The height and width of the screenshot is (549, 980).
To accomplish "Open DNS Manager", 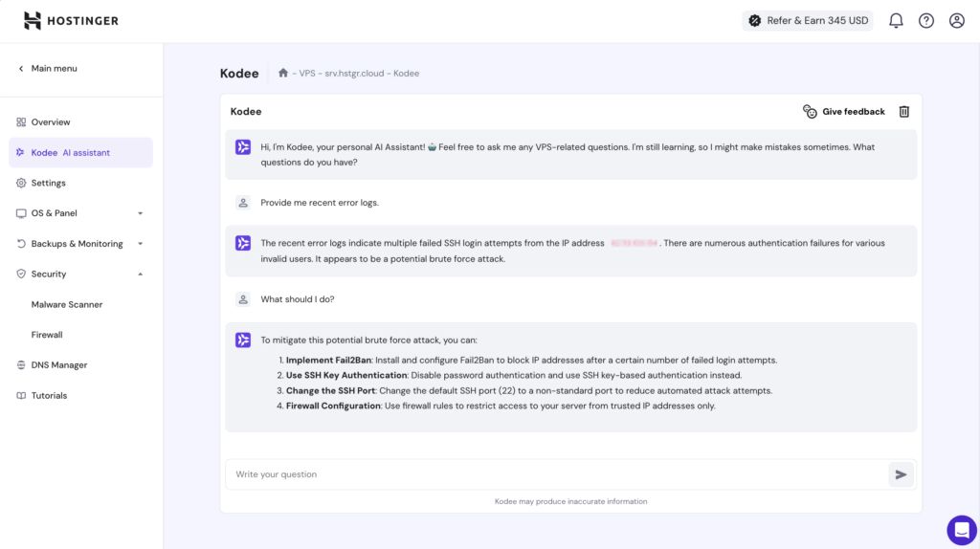I will [x=58, y=365].
